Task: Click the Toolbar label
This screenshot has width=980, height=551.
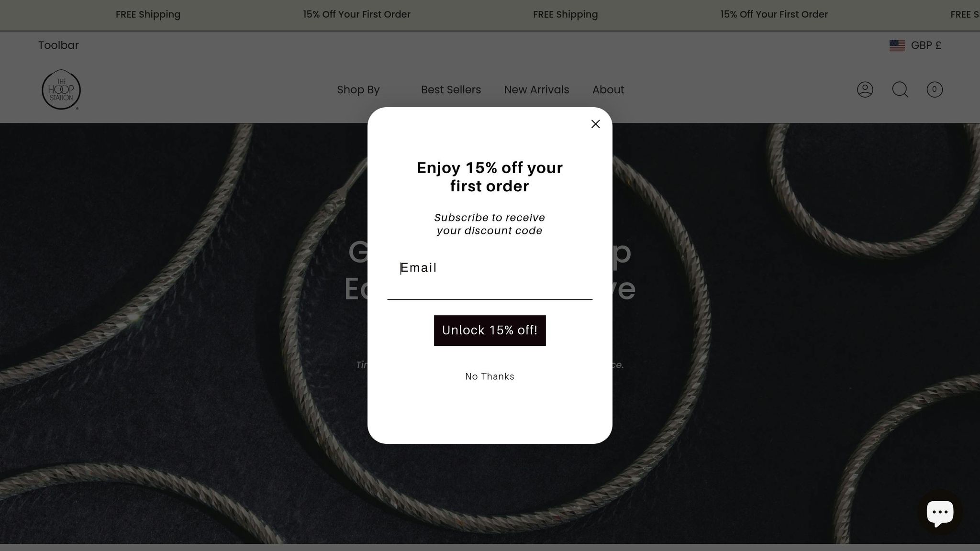Action: pyautogui.click(x=58, y=45)
